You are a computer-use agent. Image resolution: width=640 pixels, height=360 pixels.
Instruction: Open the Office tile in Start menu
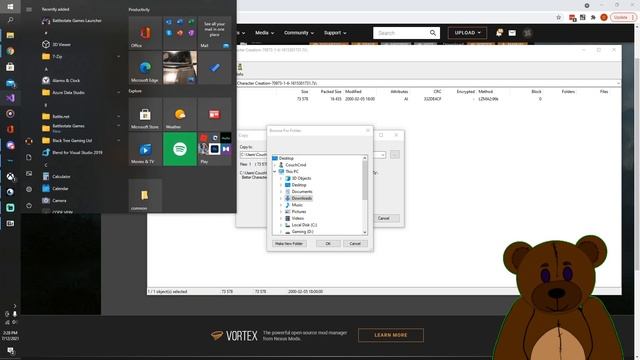[x=145, y=33]
